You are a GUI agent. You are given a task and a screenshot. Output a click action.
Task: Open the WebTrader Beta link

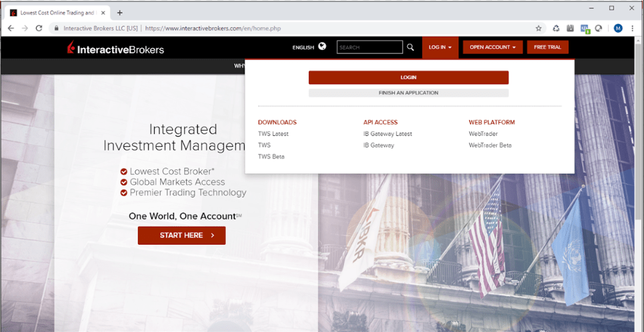click(490, 145)
